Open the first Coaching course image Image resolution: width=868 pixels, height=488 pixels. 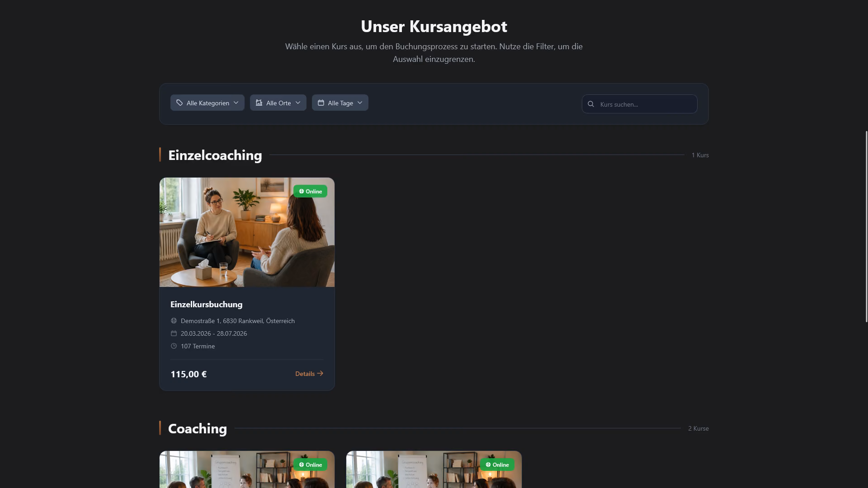pos(247,469)
